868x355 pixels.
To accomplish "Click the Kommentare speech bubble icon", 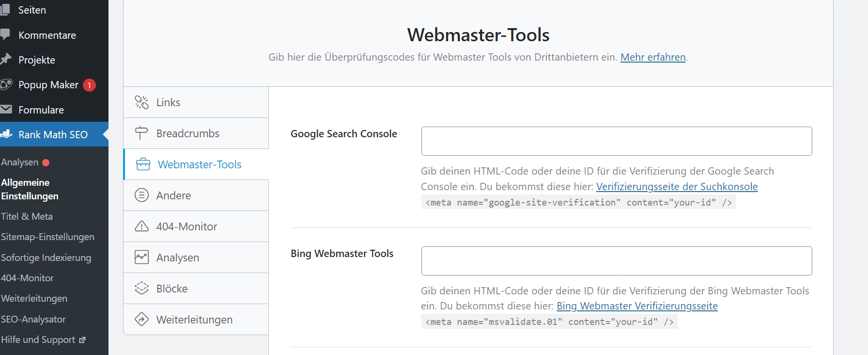I will coord(5,35).
